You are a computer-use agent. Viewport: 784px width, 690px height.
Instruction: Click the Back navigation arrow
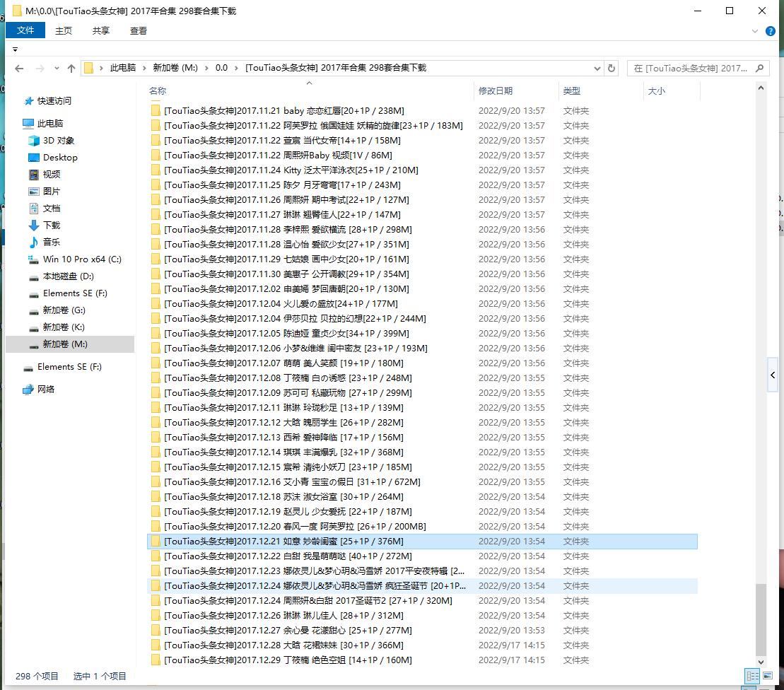coord(20,69)
